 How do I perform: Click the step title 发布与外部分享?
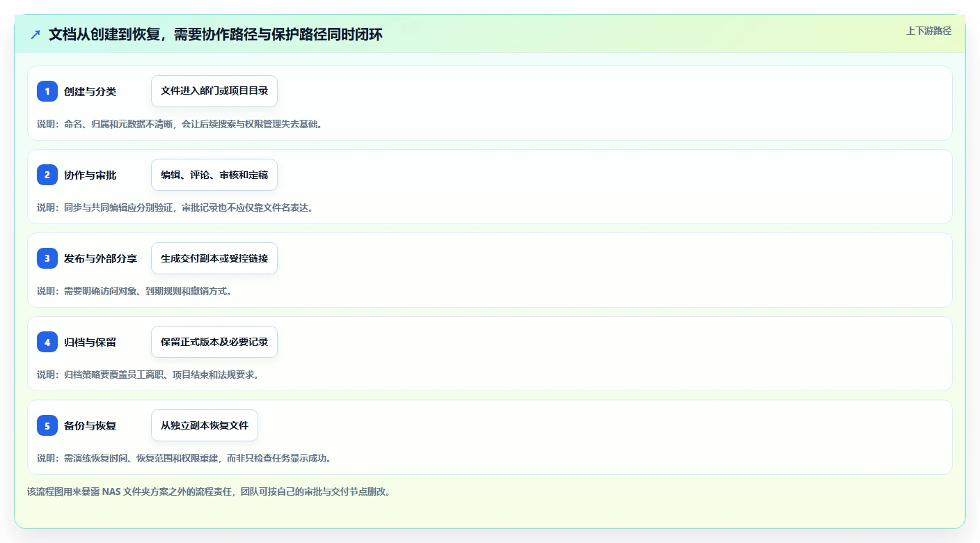pyautogui.click(x=100, y=258)
